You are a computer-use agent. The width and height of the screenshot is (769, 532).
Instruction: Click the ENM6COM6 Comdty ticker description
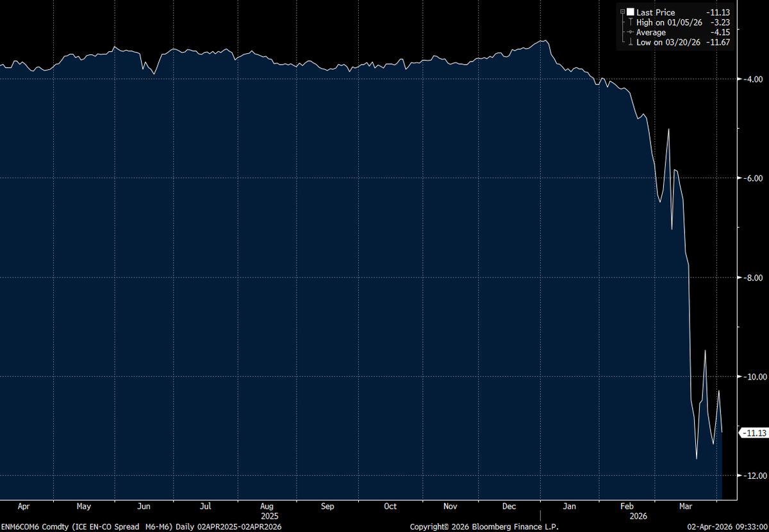point(141,526)
